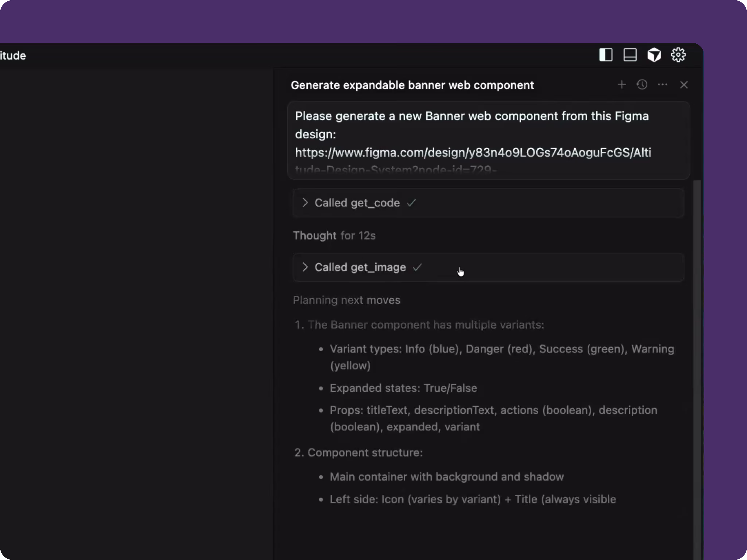Click the chat title Generate expandable banner
Screen dimensions: 747x560
click(x=412, y=85)
